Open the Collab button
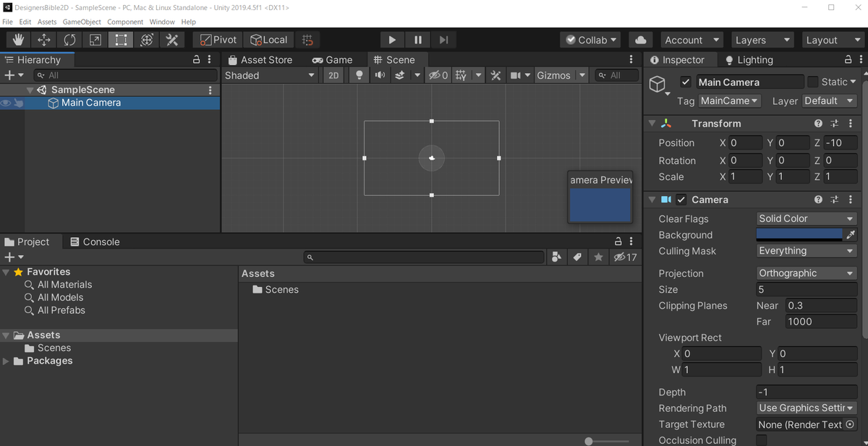Viewport: 868px width, 446px height. tap(592, 40)
